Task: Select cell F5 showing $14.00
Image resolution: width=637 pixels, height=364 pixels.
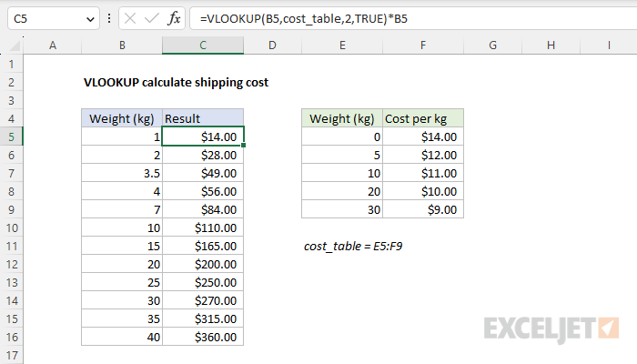Action: coord(423,136)
